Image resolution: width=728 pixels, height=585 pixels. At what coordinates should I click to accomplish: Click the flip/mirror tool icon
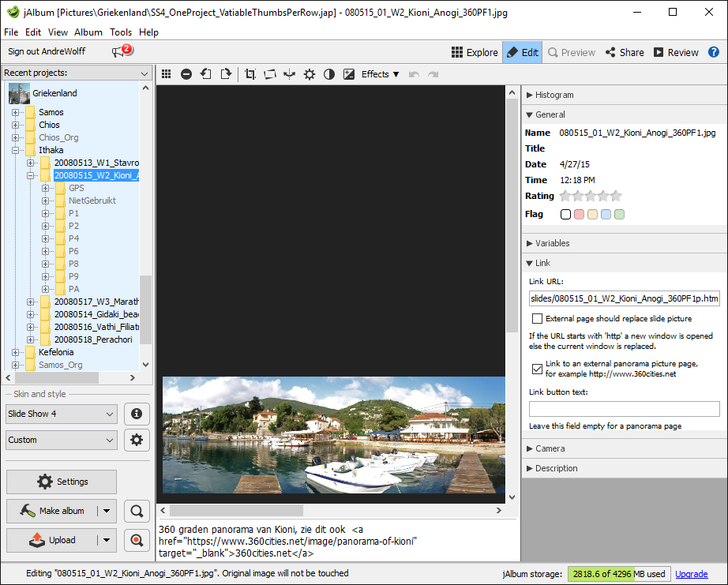click(289, 74)
